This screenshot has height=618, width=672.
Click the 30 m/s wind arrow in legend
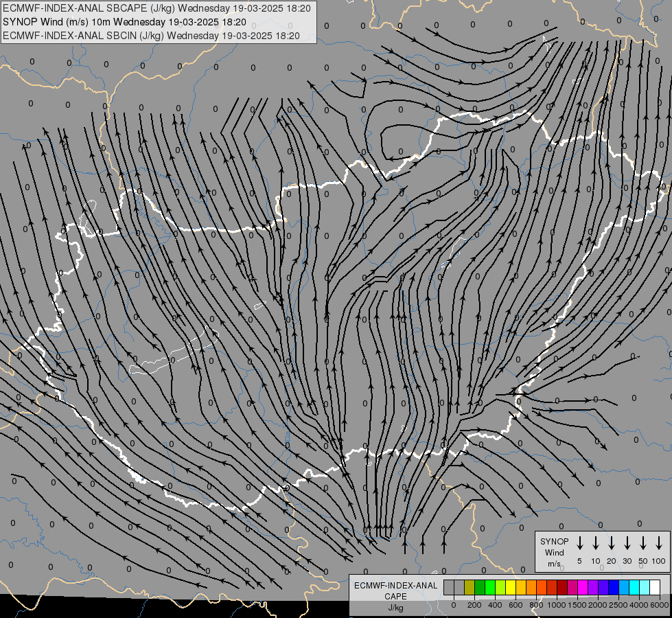point(627,543)
